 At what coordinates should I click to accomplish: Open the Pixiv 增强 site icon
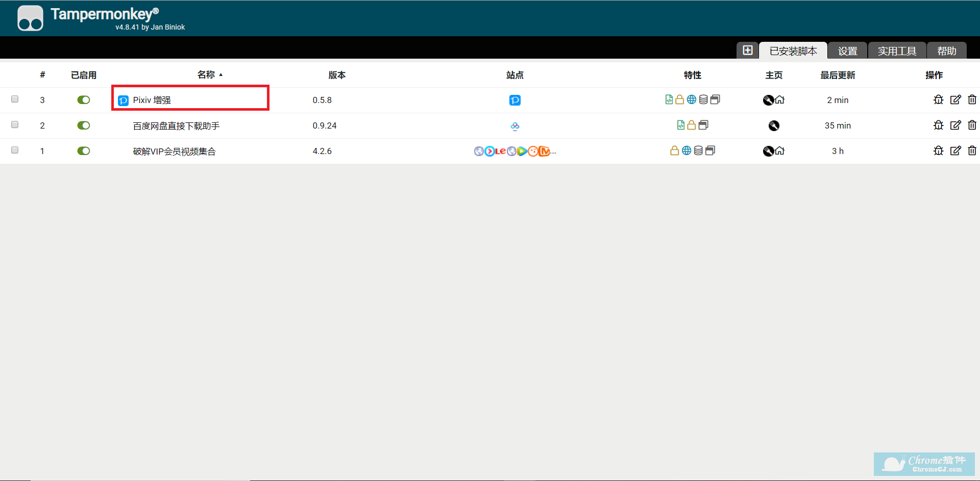[x=515, y=100]
